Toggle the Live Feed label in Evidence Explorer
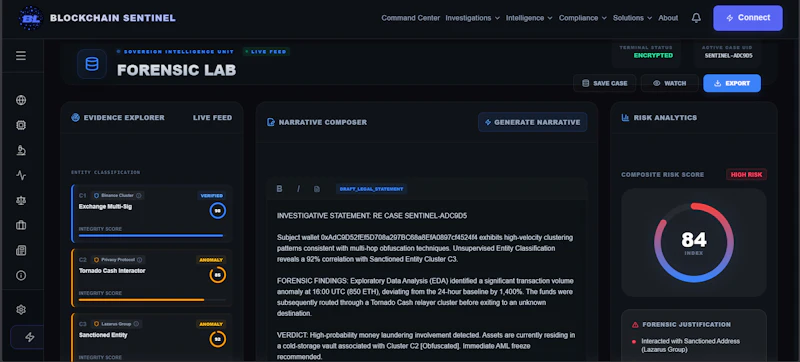 click(x=212, y=118)
